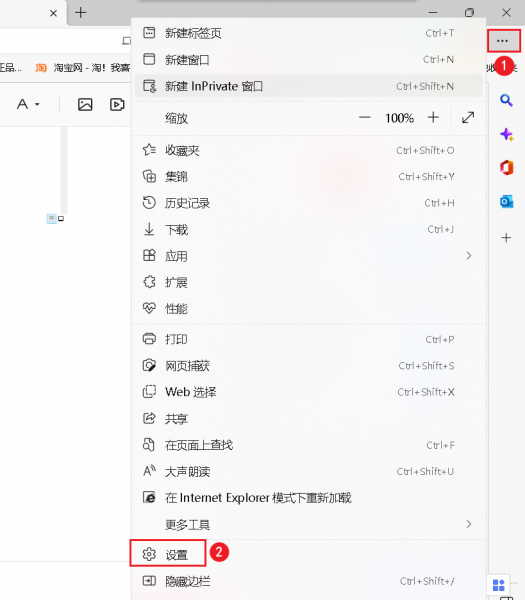Choose 在页面上查找 in the menu

pyautogui.click(x=308, y=445)
